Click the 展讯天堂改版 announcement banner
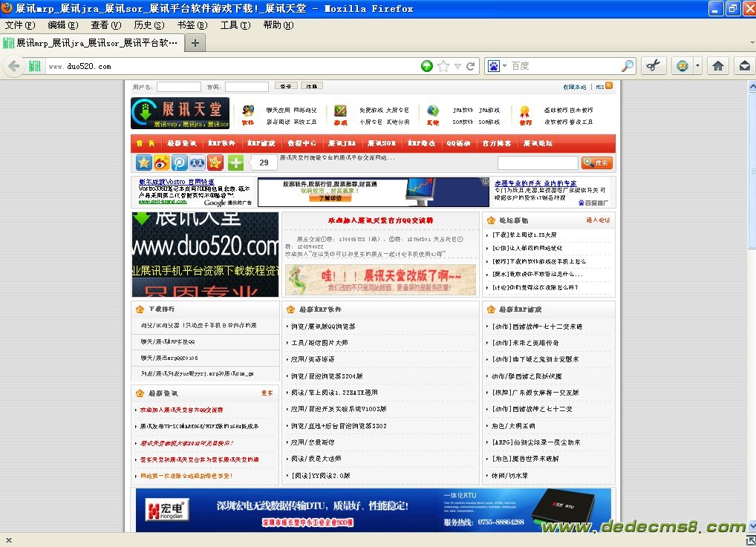 click(x=380, y=280)
